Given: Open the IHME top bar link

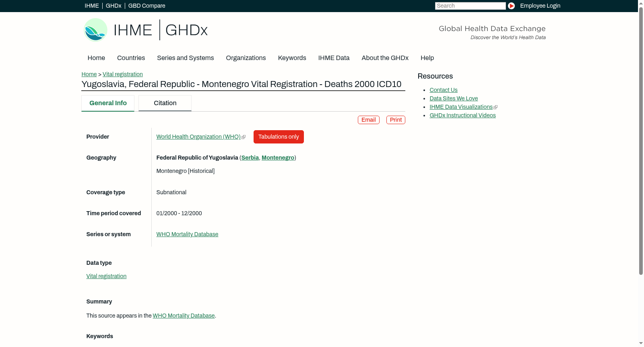Looking at the screenshot, I should [x=92, y=6].
